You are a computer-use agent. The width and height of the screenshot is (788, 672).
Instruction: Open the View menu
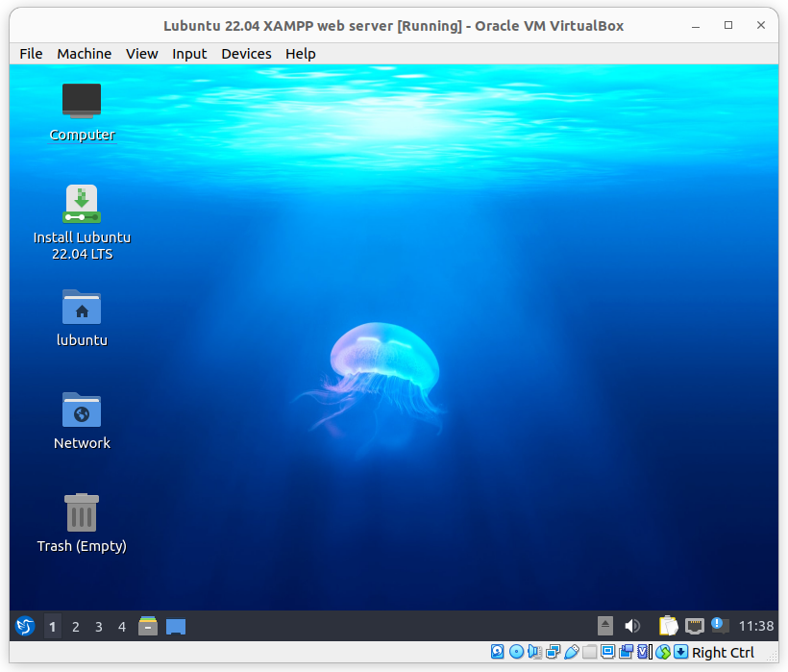141,54
